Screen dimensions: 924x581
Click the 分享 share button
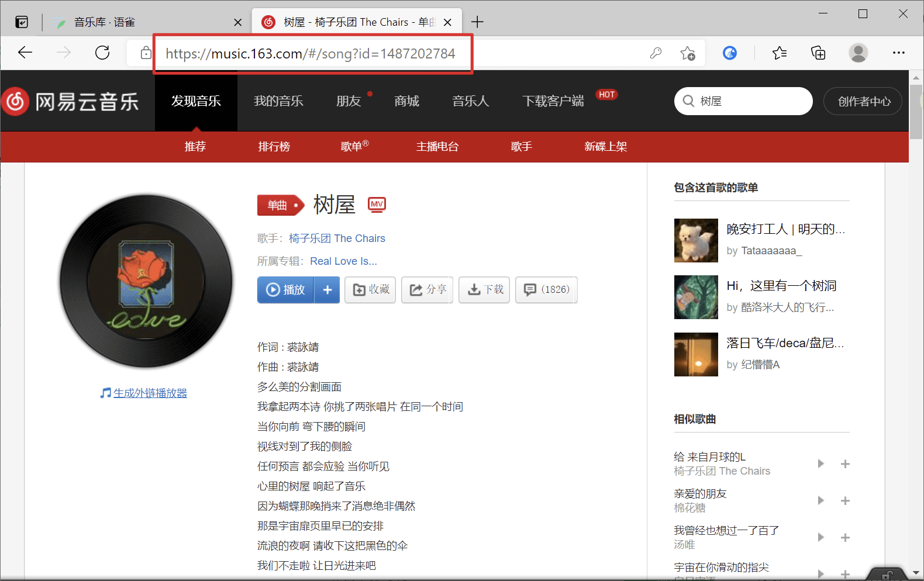coord(427,289)
